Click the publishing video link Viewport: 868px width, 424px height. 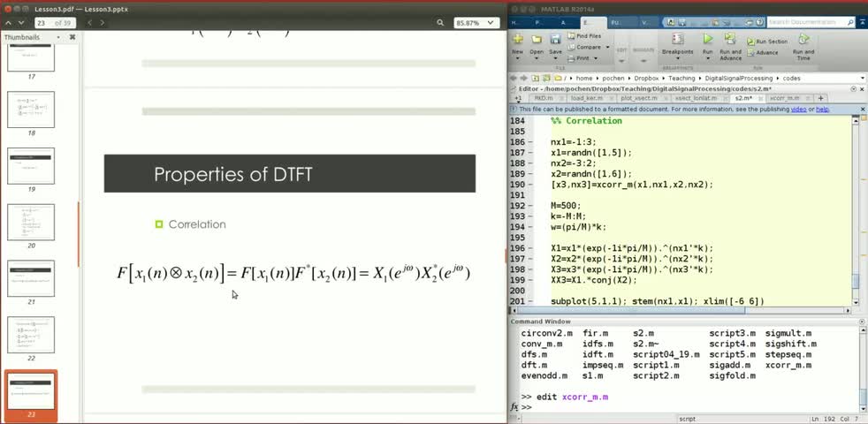coord(798,109)
